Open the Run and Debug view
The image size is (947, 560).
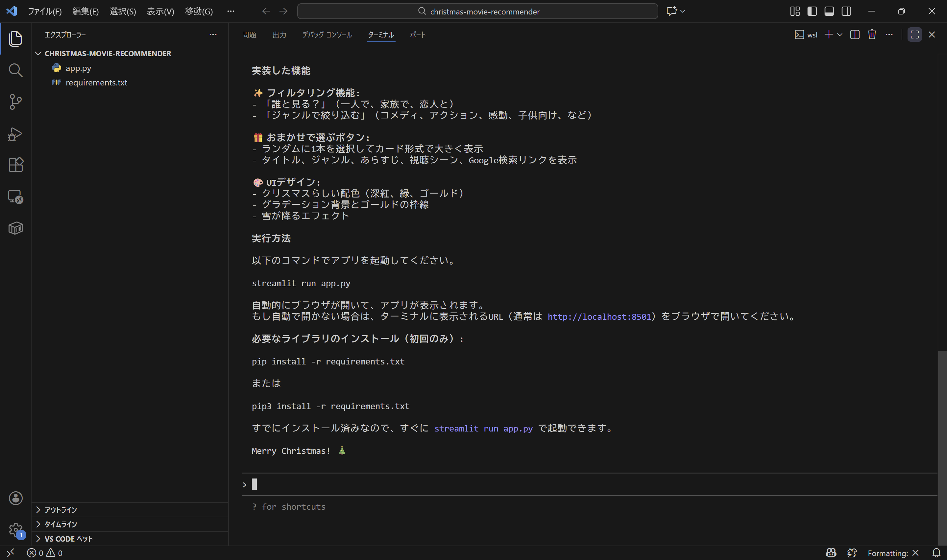point(15,134)
